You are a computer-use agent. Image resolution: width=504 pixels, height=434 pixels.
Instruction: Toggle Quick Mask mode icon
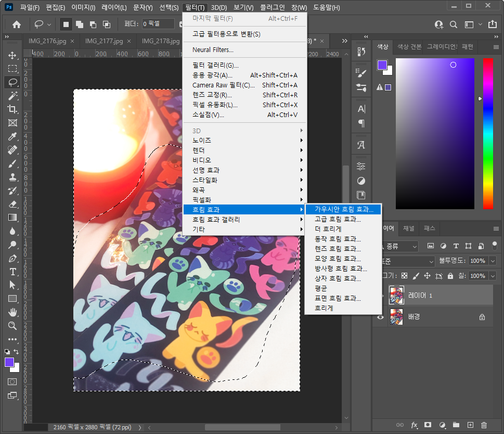click(12, 381)
